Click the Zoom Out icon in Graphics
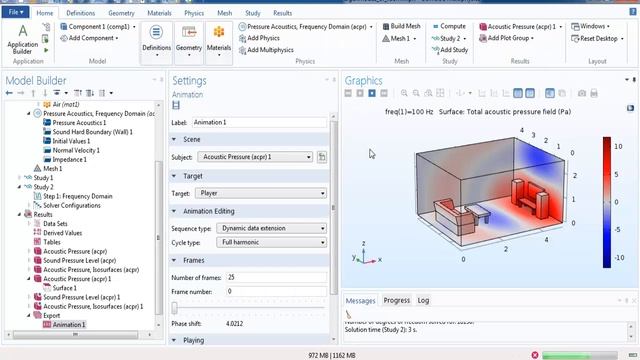Image resolution: width=640 pixels, height=360 pixels. [416, 93]
